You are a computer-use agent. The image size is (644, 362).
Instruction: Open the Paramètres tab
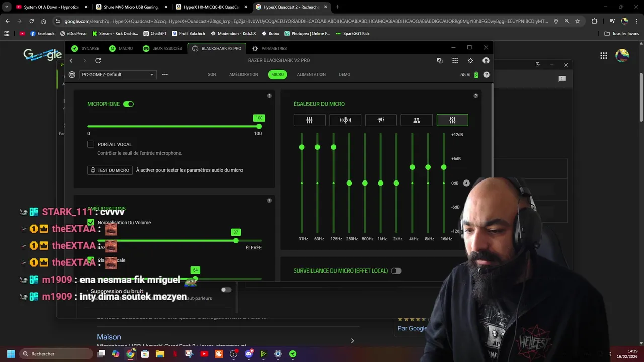point(269,49)
